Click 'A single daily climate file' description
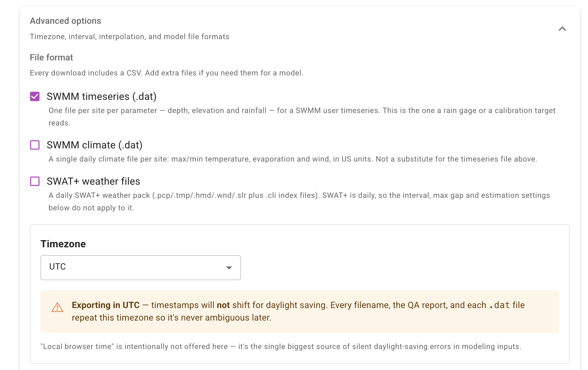 tap(293, 159)
